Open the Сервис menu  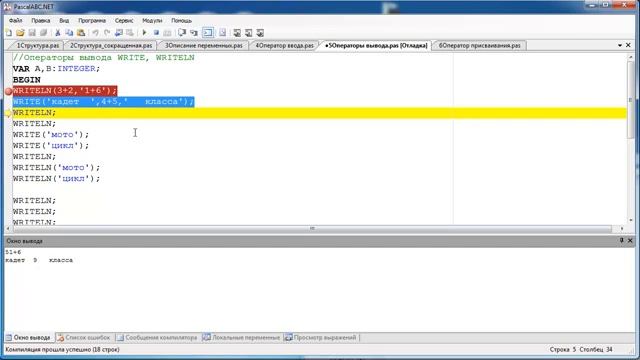pos(124,20)
